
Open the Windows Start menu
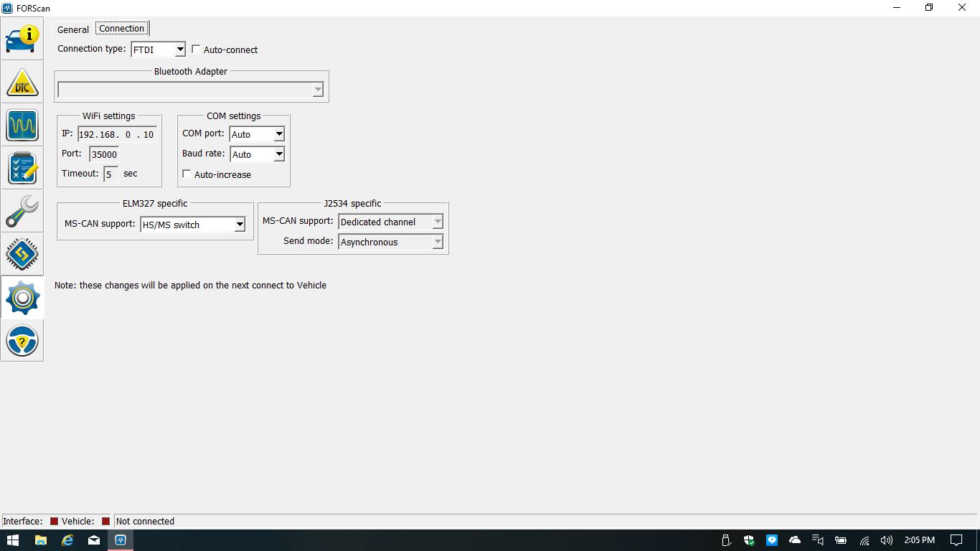(x=13, y=540)
